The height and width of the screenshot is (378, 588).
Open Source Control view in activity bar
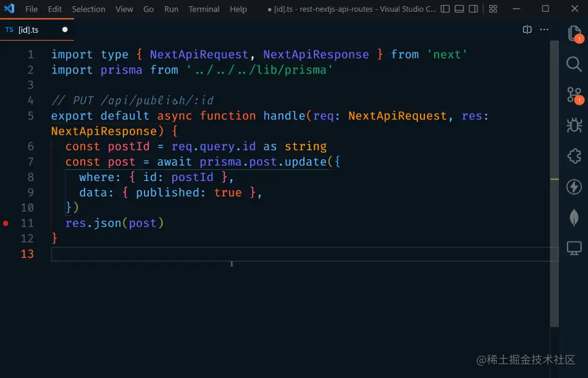point(574,95)
